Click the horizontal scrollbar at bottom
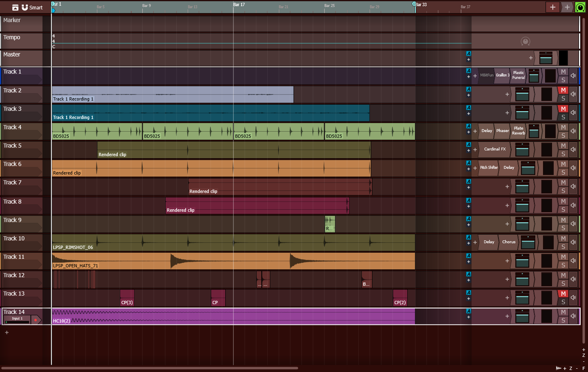Image resolution: width=588 pixels, height=372 pixels. coord(149,368)
